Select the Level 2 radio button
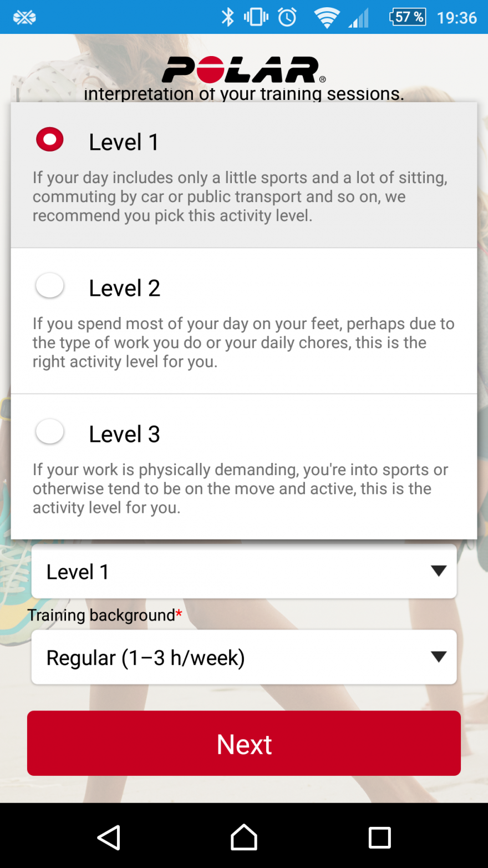 point(50,286)
